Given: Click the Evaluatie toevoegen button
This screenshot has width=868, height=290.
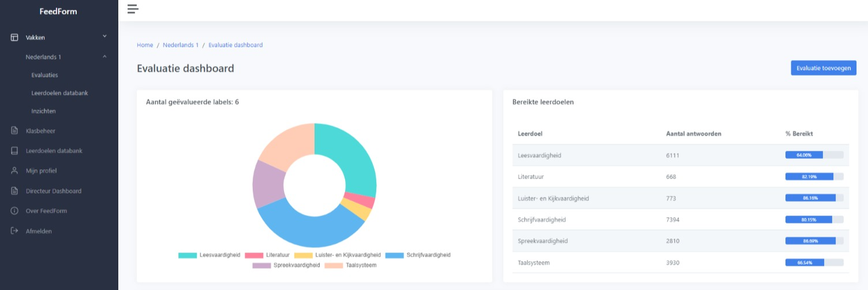Looking at the screenshot, I should pyautogui.click(x=823, y=68).
